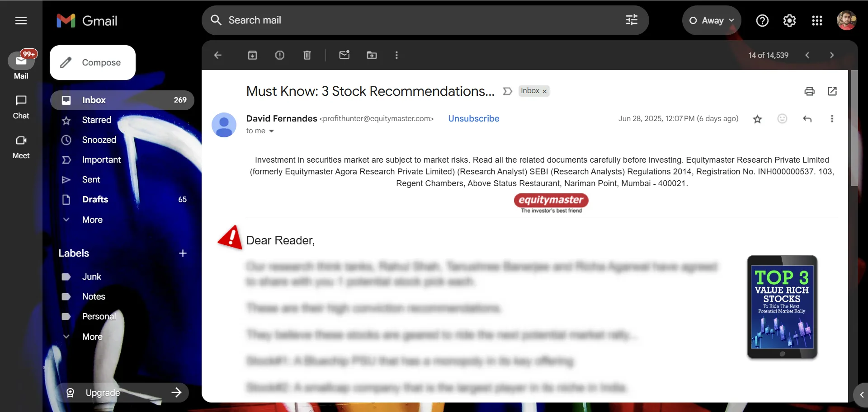Click the '14 of 14,539' counter
This screenshot has height=412, width=868.
tap(768, 55)
